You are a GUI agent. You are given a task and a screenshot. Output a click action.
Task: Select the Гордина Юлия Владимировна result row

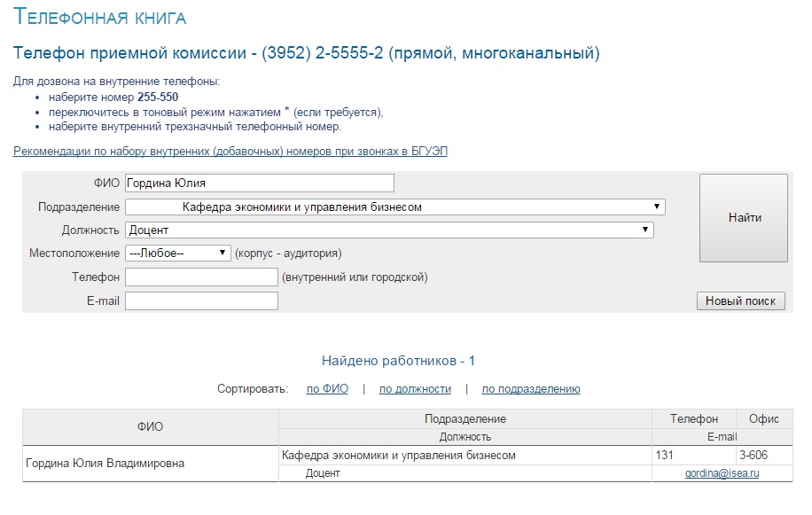point(105,464)
